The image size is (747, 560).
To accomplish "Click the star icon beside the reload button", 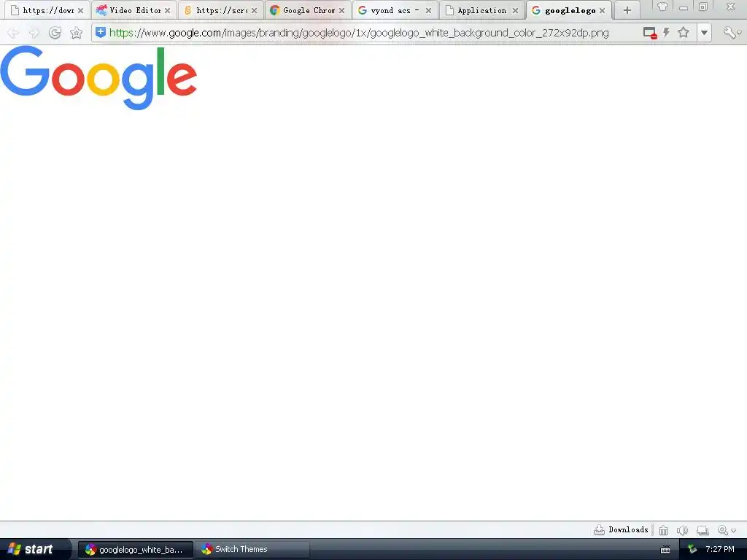I will pos(76,33).
